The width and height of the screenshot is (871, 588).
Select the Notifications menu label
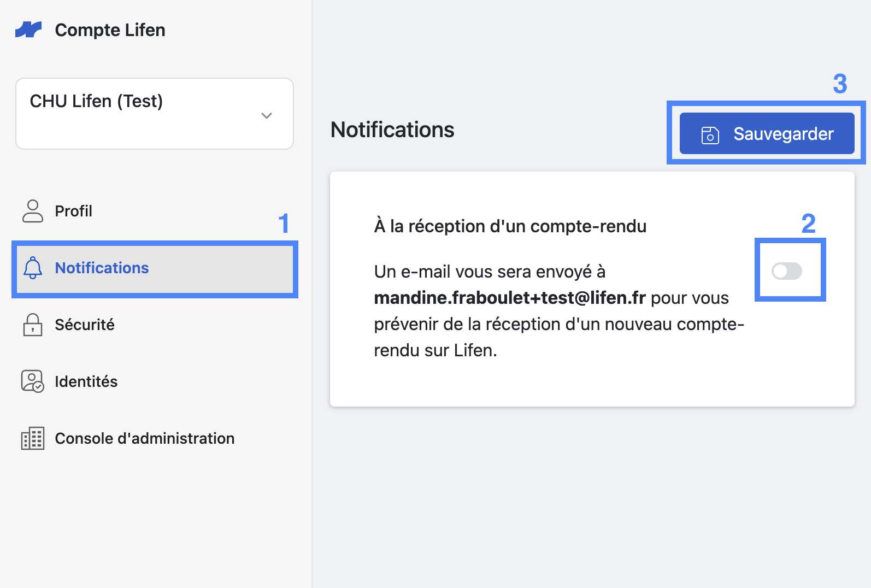tap(102, 268)
